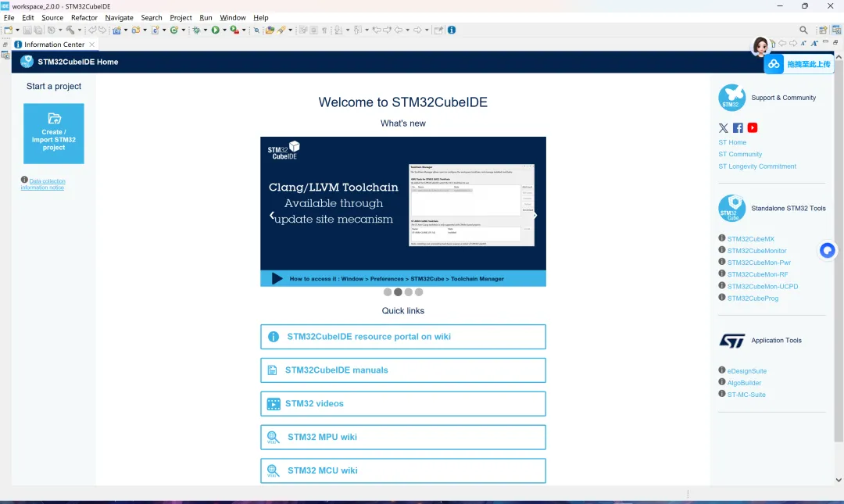Open the New Class dropdown arrow
The height and width of the screenshot is (504, 844).
tap(184, 30)
